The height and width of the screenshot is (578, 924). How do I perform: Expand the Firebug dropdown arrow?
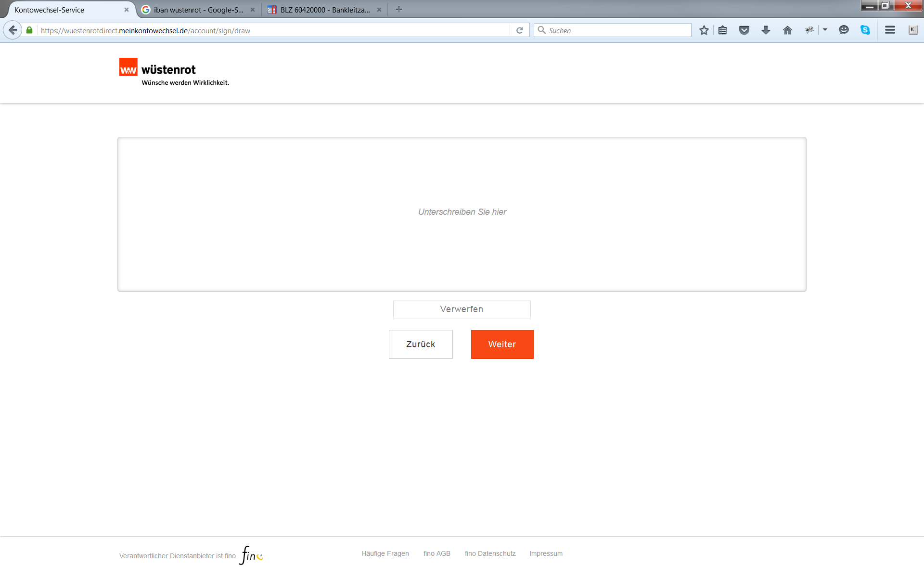coord(825,30)
